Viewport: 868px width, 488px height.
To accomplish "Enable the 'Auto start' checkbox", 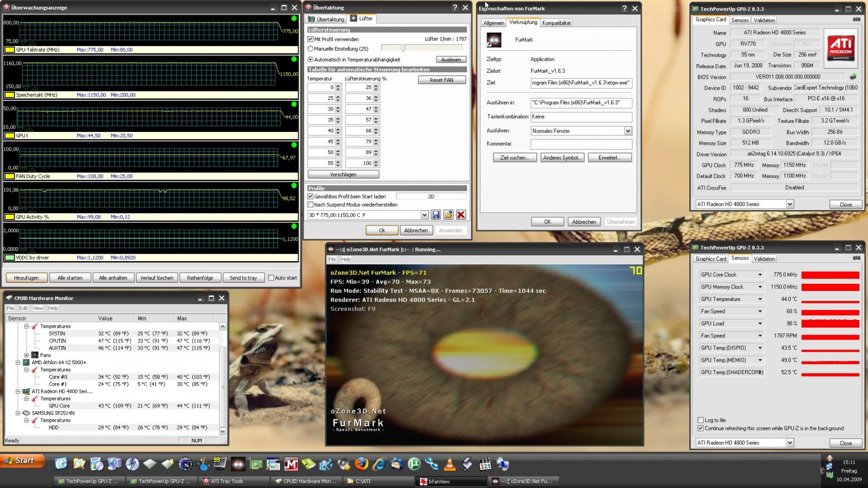I will pyautogui.click(x=271, y=278).
